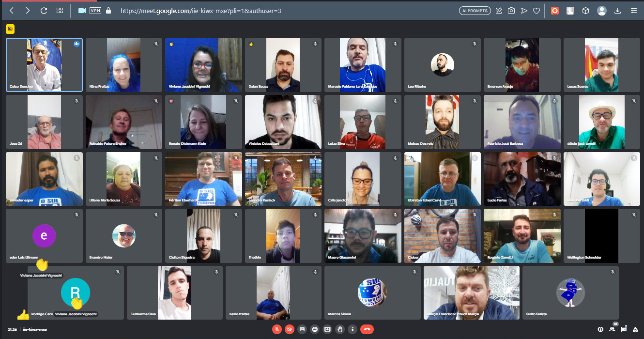
Task: Raise your hand in the meeting
Action: pos(340,329)
